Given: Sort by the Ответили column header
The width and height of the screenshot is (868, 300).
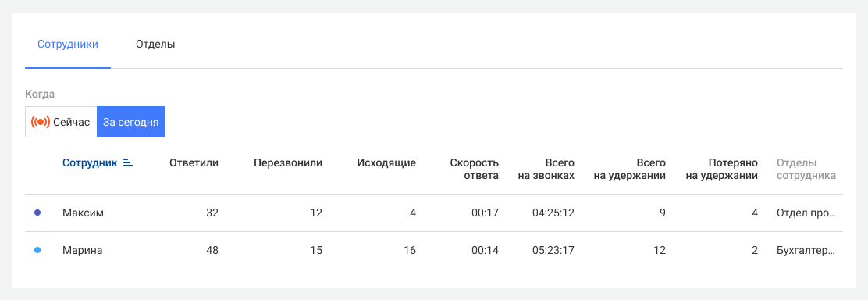Looking at the screenshot, I should [194, 163].
